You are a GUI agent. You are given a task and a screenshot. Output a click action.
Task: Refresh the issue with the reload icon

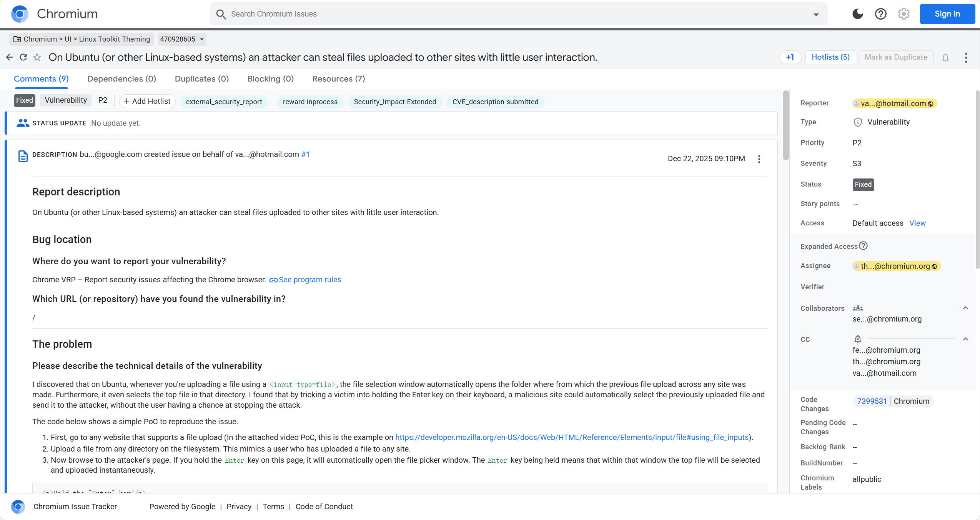(x=23, y=57)
